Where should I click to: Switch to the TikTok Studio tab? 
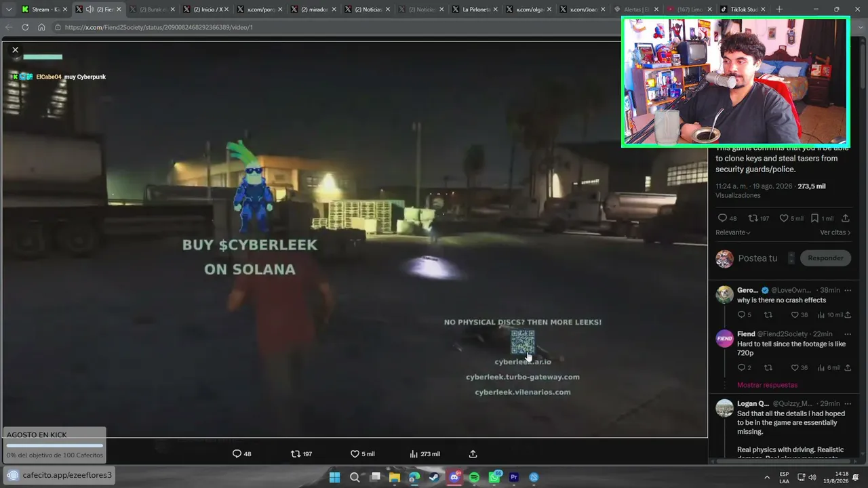pos(743,9)
